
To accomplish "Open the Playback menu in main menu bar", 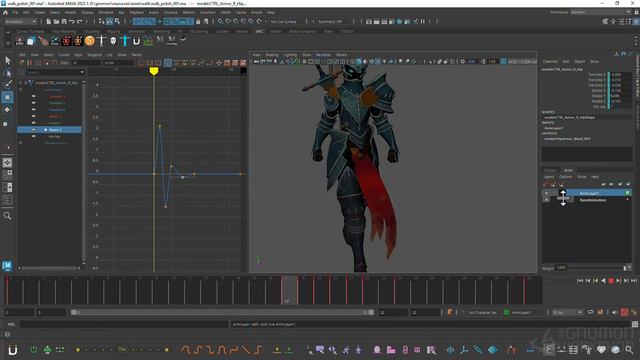I will pyautogui.click(x=136, y=13).
